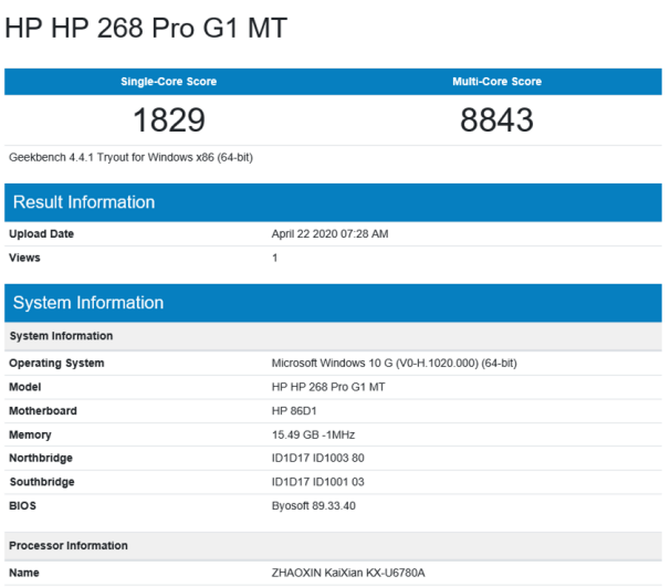
Task: Click the Processor Information subheader row
Action: pyautogui.click(x=68, y=546)
